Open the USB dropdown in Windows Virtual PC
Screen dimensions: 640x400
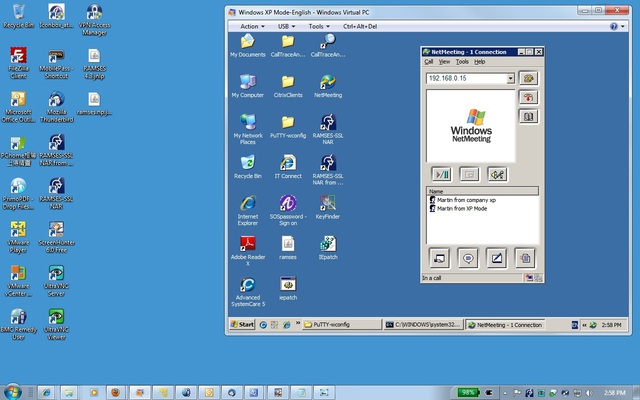pyautogui.click(x=287, y=26)
